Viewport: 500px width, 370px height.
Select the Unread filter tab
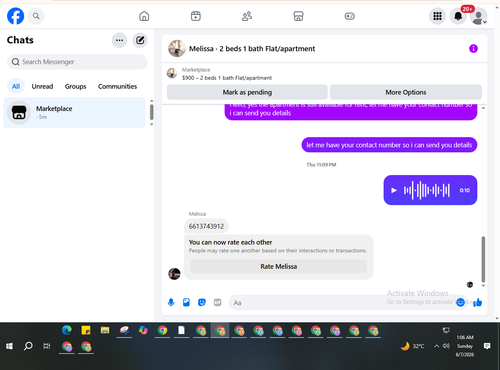(42, 86)
